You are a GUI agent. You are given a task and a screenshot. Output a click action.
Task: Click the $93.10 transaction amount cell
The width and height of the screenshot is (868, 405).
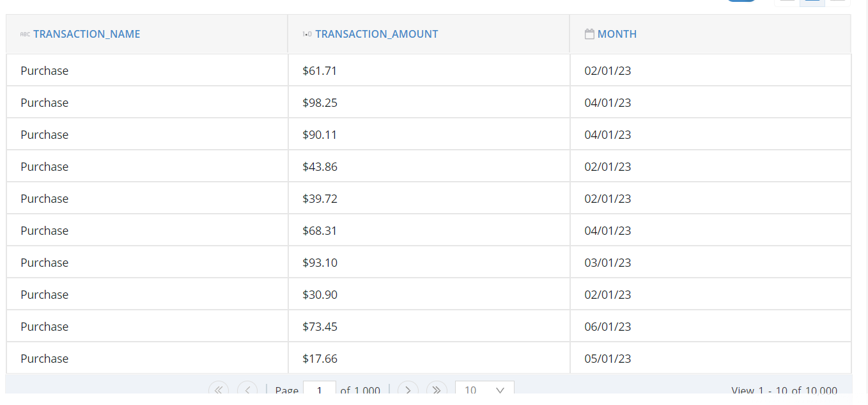point(429,262)
